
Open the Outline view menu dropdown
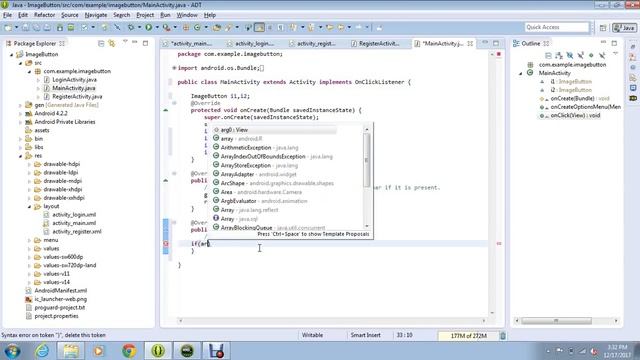[616, 53]
